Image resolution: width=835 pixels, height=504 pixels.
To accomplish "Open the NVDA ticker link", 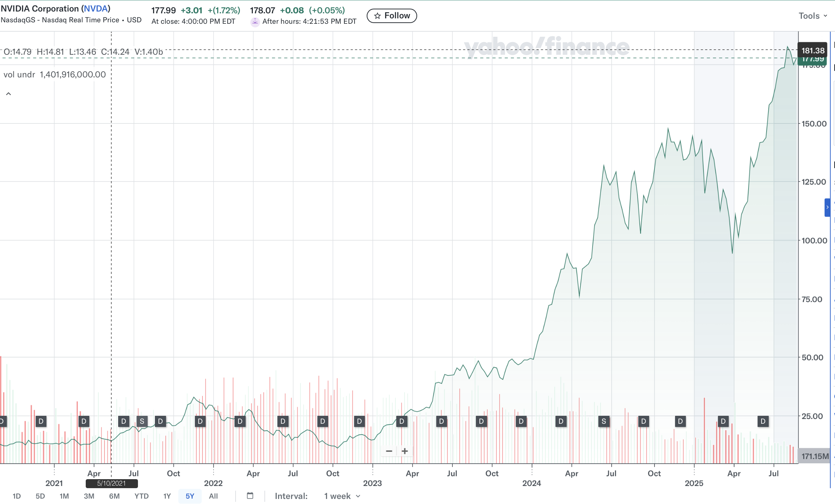I will point(96,9).
